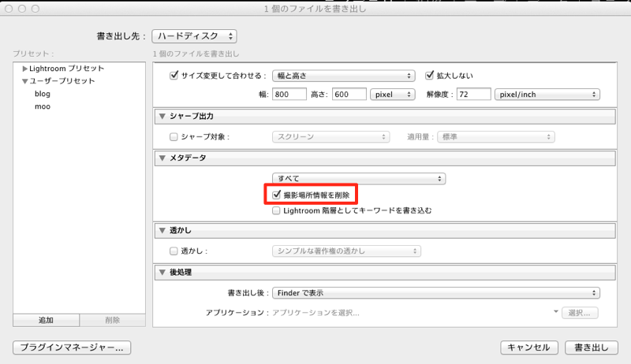Enable the 透かし checkbox
This screenshot has height=364, width=631.
pyautogui.click(x=174, y=251)
